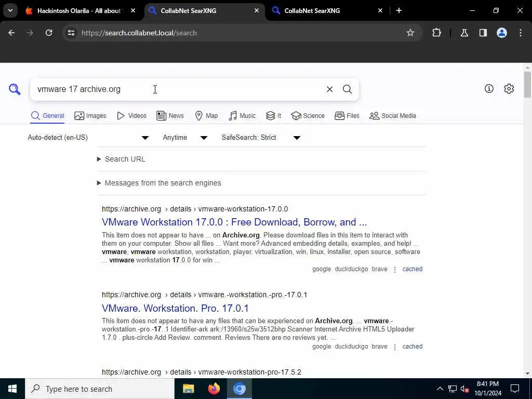The image size is (532, 399).
Task: Open the Chrome profile avatar
Action: [x=502, y=33]
